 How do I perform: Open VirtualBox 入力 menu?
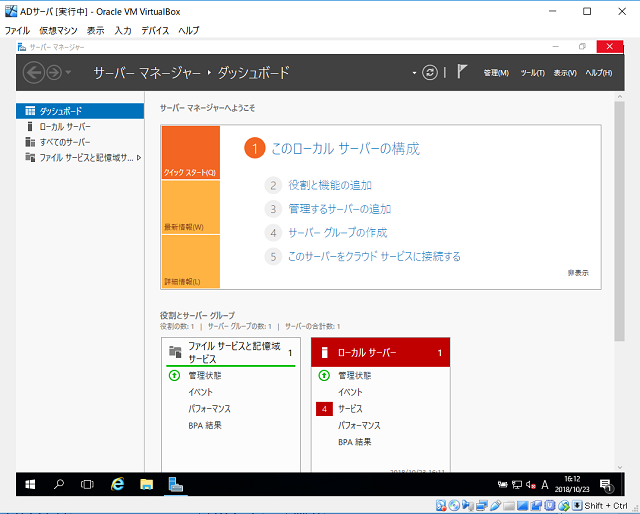pos(123,31)
